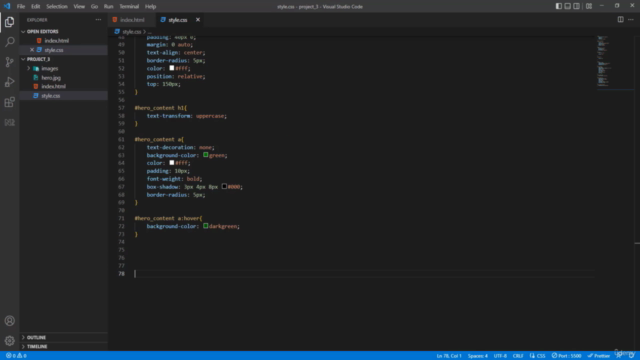Click style.css in the breadcrumb
This screenshot has height=360, width=640.
coord(131,31)
